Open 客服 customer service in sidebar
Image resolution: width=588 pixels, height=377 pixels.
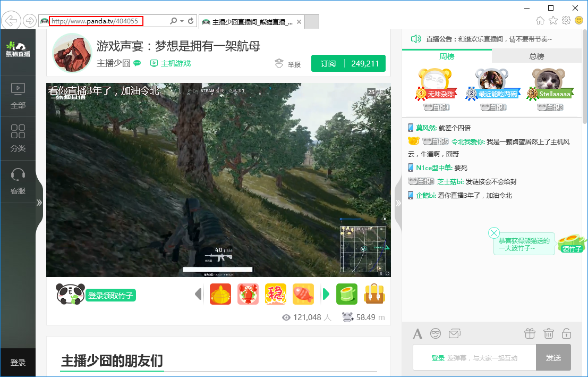click(x=18, y=182)
